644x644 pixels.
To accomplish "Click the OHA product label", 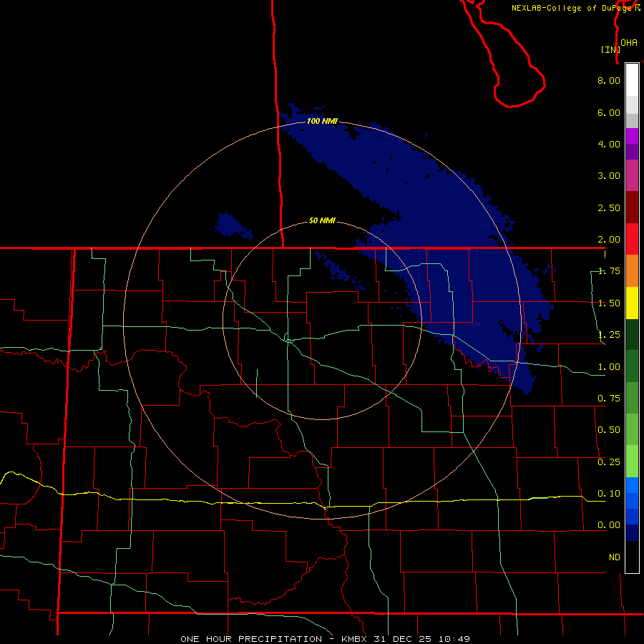I will point(629,43).
